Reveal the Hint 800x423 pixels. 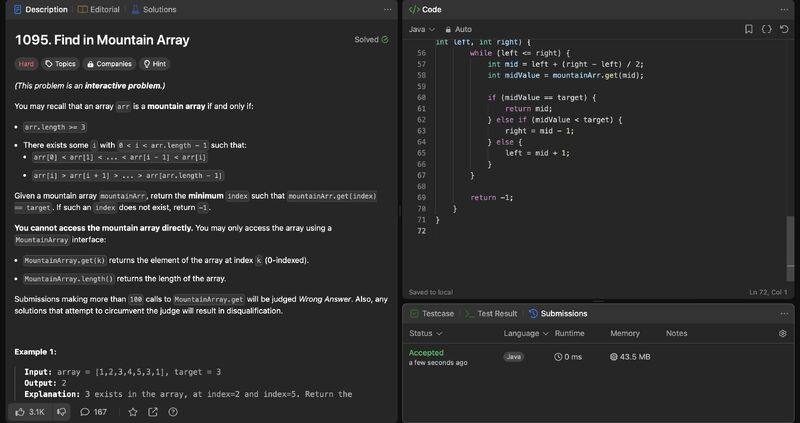(155, 64)
